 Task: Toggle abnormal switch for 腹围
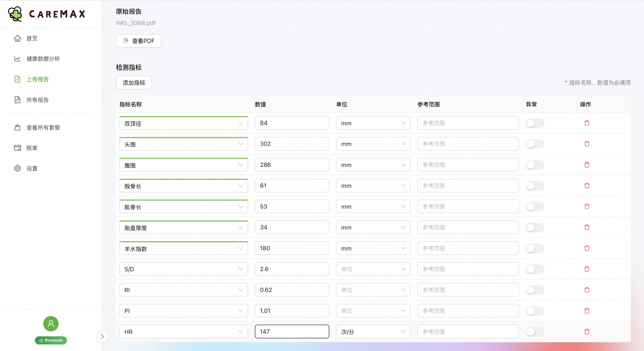click(x=535, y=165)
